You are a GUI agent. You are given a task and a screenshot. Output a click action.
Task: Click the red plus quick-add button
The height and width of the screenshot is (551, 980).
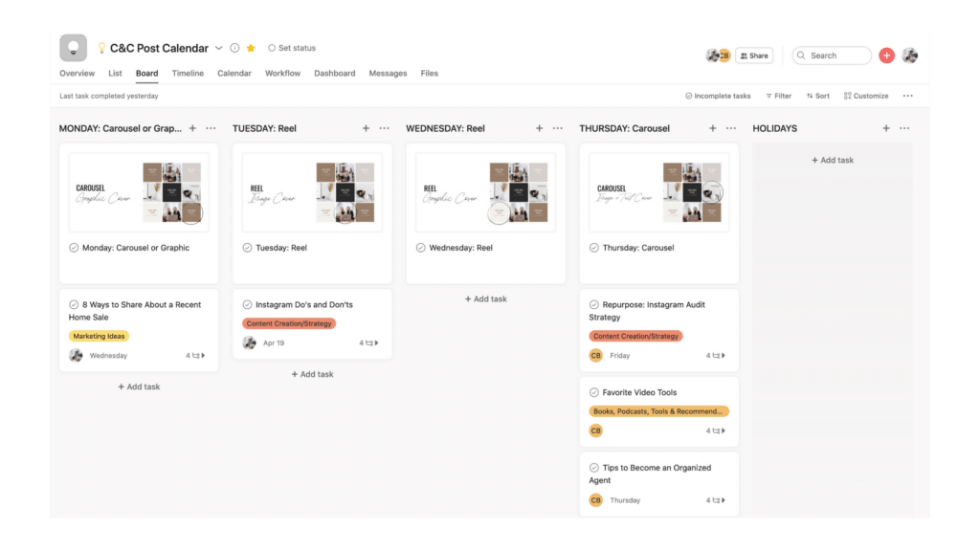886,55
